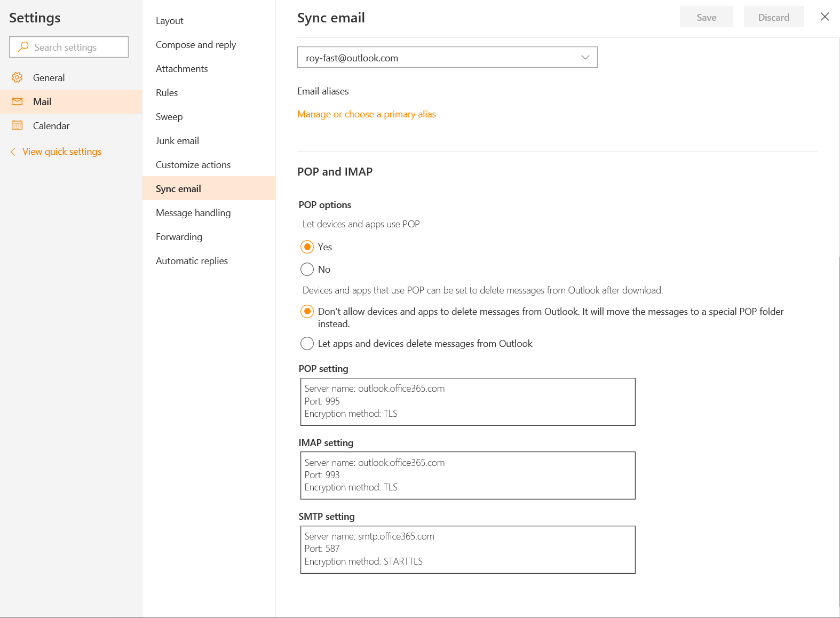
Task: Click the 'Sync email' page title
Action: tap(331, 18)
